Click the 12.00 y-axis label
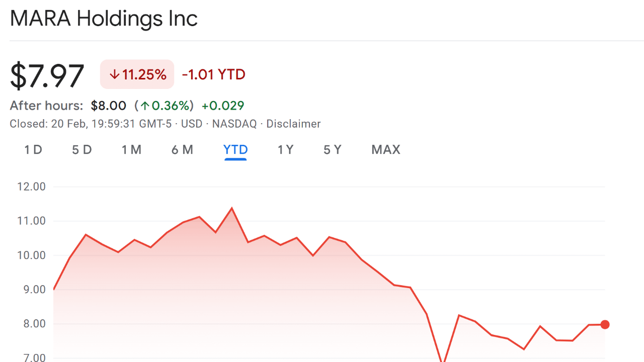644x362 pixels. tap(32, 187)
